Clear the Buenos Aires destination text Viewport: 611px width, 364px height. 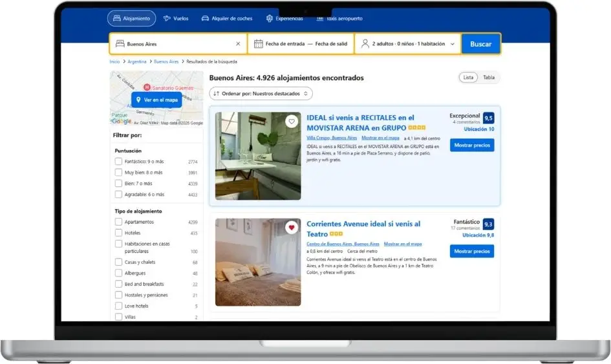pos(238,44)
